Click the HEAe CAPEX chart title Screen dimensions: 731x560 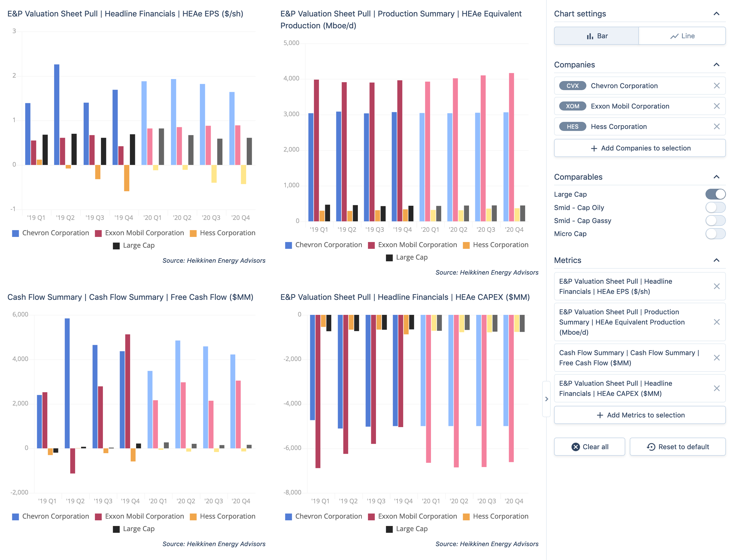405,297
